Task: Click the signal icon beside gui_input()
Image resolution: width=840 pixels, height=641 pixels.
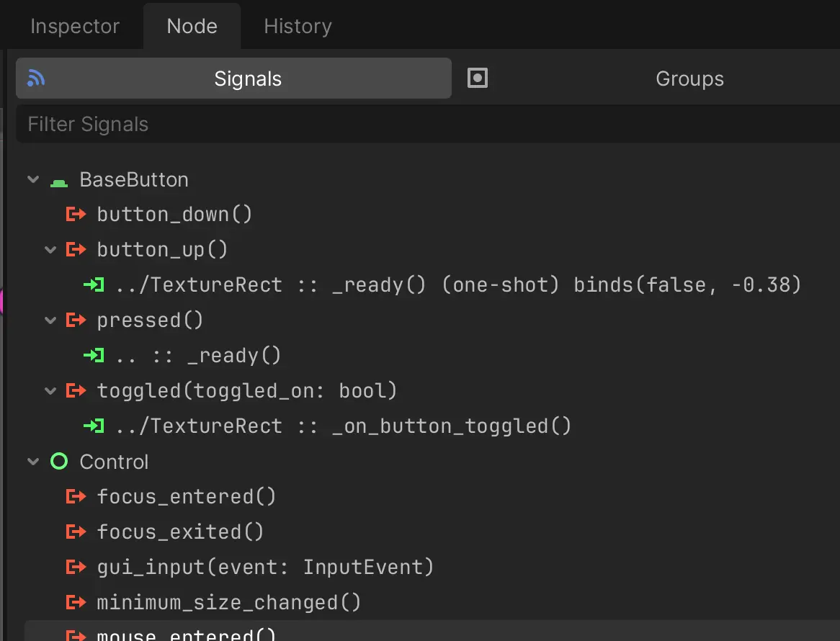Action: [x=76, y=567]
